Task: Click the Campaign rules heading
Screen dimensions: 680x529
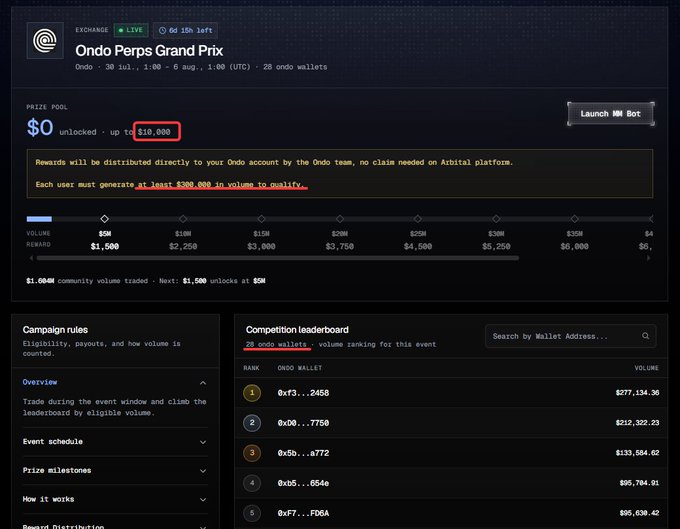Action: tap(55, 330)
